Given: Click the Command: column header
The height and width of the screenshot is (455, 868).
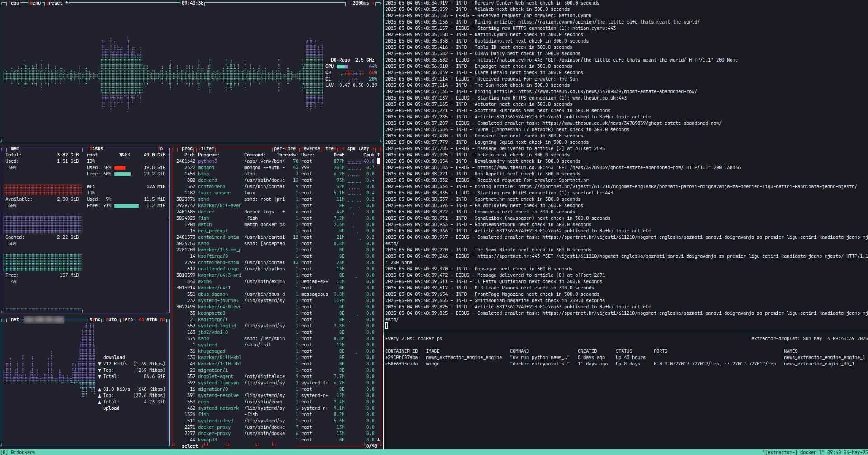Looking at the screenshot, I should pyautogui.click(x=255, y=155).
